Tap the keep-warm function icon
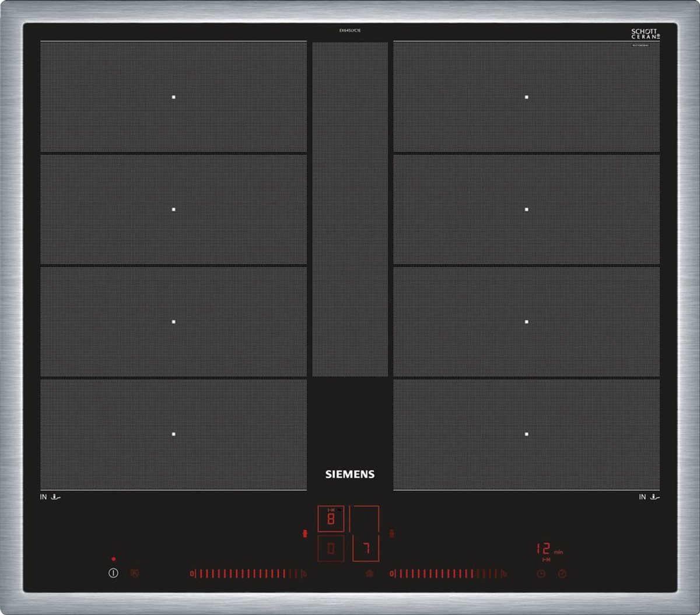The width and height of the screenshot is (700, 615). pyautogui.click(x=369, y=574)
